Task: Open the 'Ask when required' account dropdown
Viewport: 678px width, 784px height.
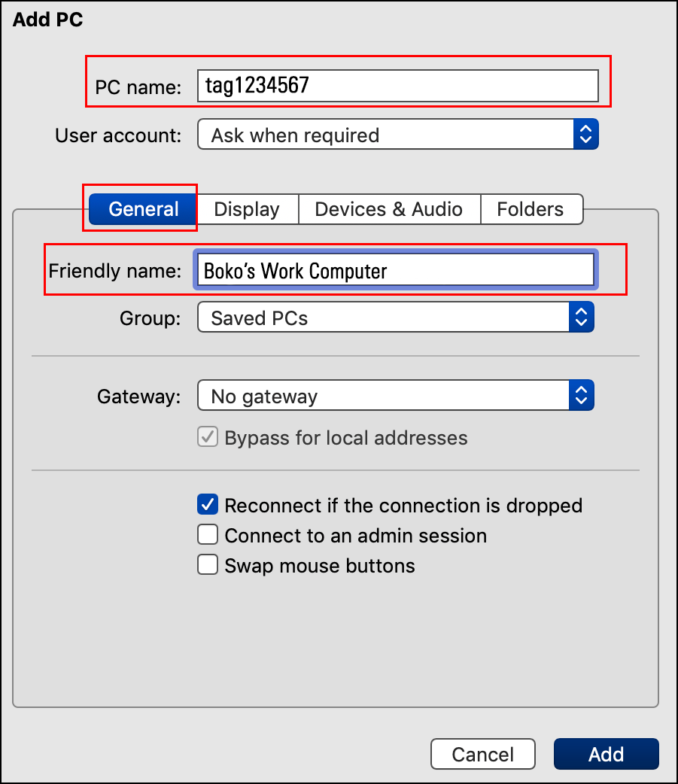Action: point(385,135)
